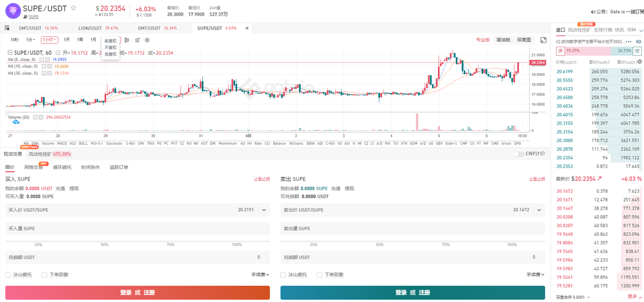Image resolution: width=644 pixels, height=302 pixels.
Task: Choose 前复权 from the dropdown menu
Action: [x=110, y=41]
